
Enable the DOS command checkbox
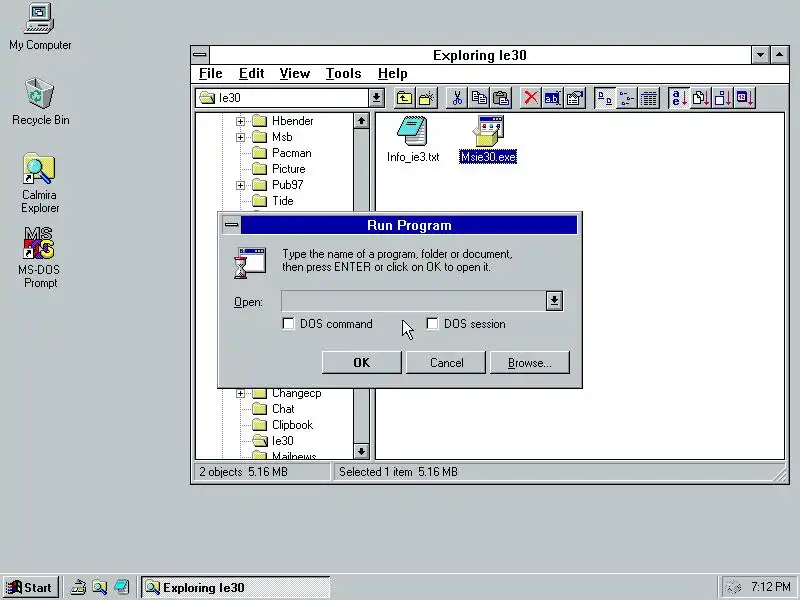[288, 323]
